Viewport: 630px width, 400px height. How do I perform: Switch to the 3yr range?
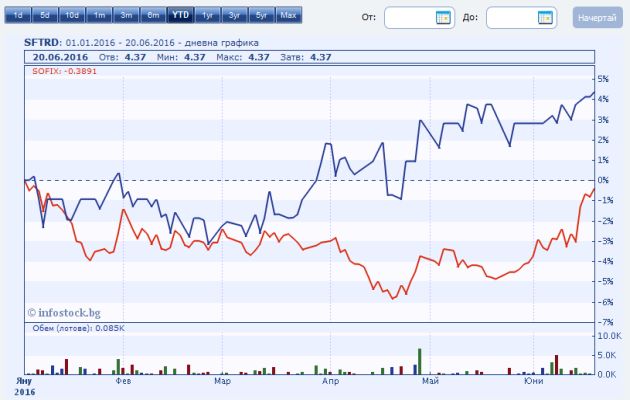pos(234,15)
